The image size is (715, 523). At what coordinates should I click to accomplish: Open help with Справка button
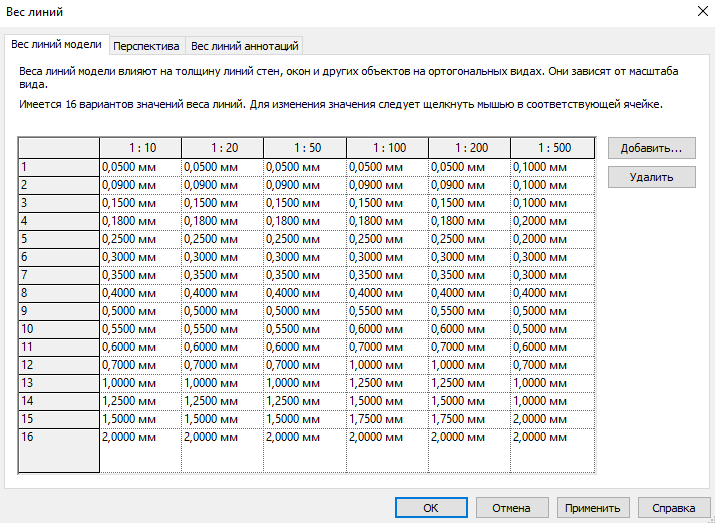667,507
